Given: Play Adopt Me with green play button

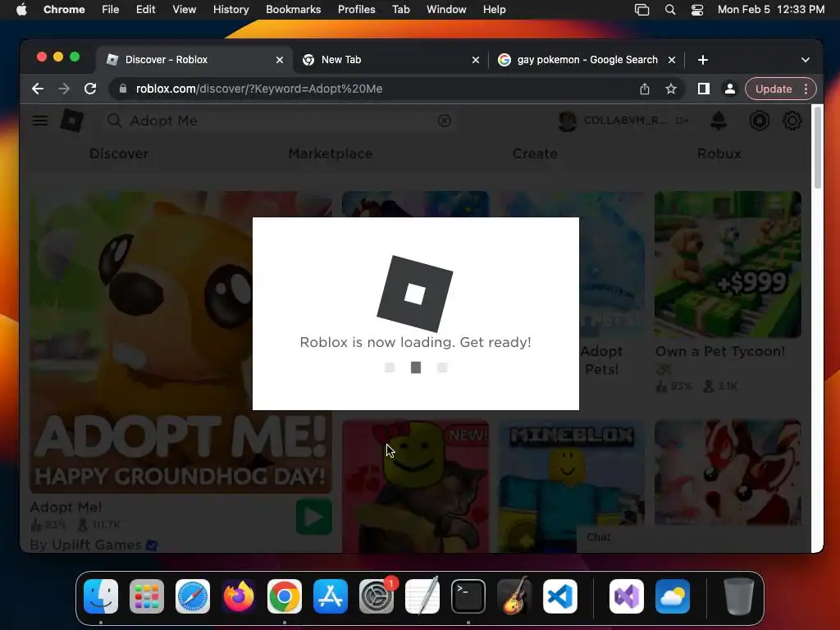Looking at the screenshot, I should click(314, 517).
